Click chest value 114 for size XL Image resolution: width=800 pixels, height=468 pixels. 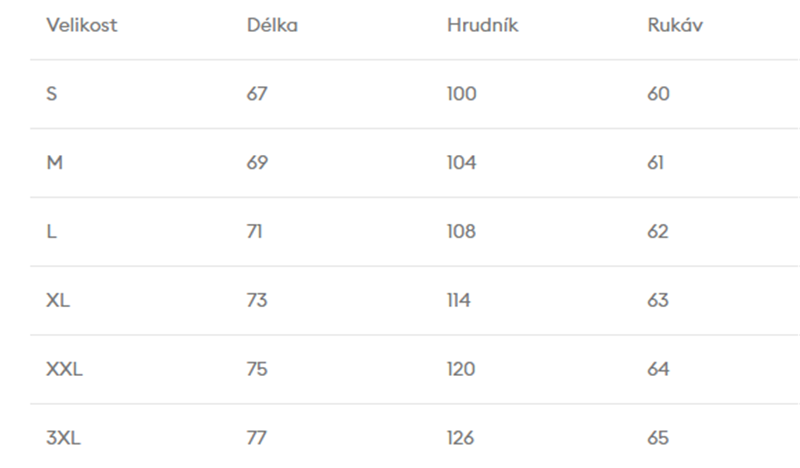click(459, 300)
